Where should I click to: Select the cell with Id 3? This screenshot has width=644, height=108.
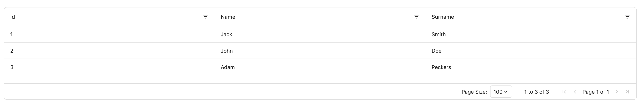[x=109, y=67]
